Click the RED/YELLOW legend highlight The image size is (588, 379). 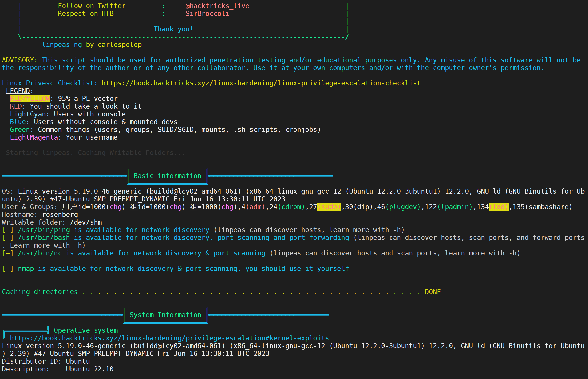click(x=30, y=99)
